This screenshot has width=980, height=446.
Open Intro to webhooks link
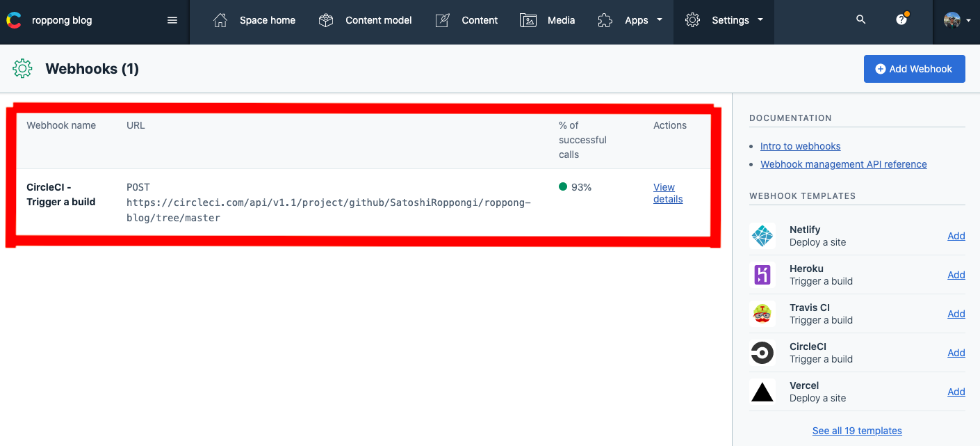tap(800, 146)
